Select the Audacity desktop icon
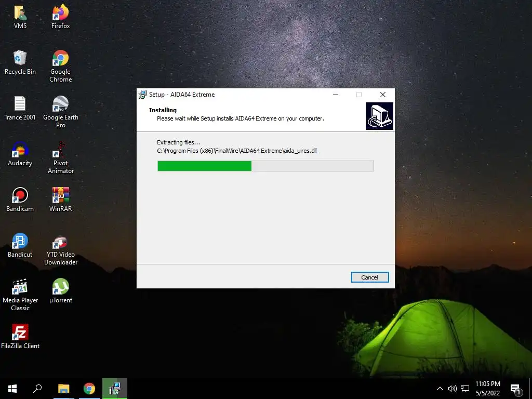 (x=20, y=154)
